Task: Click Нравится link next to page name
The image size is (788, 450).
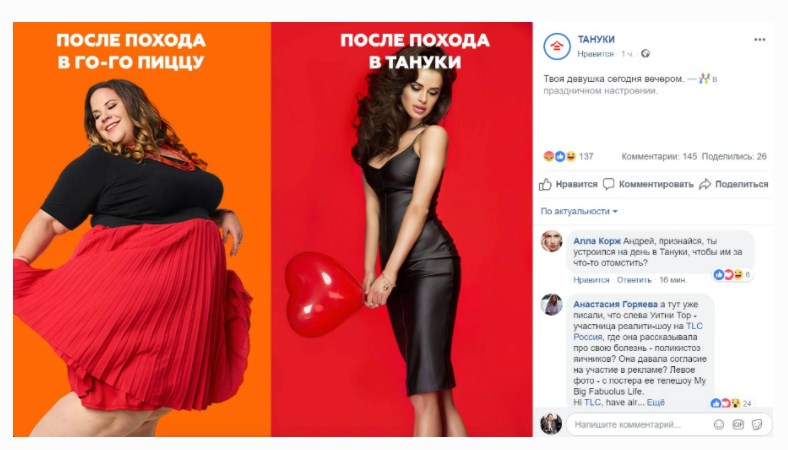Action: coord(596,54)
